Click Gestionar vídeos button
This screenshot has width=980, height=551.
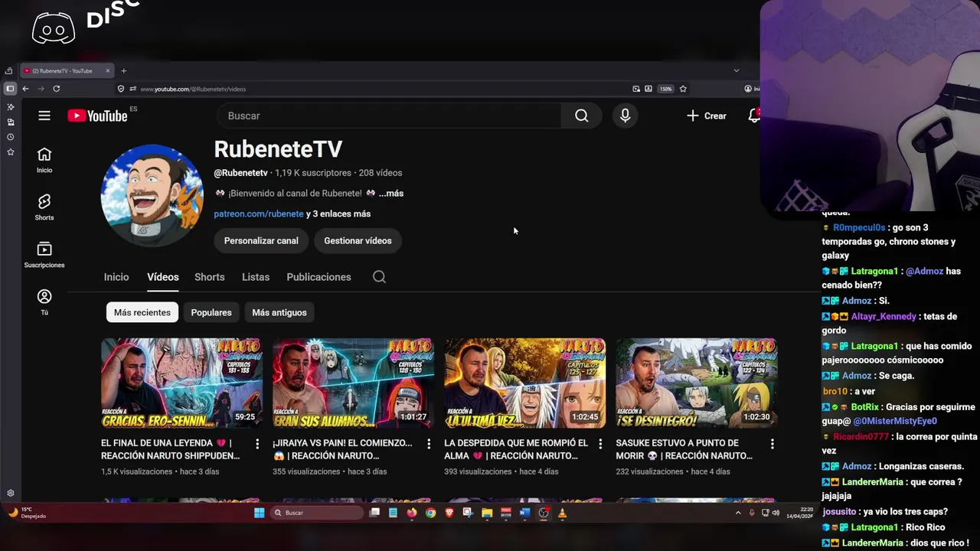358,240
